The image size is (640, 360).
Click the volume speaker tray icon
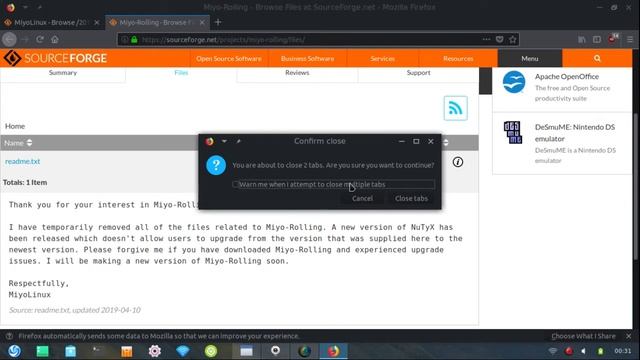pyautogui.click(x=584, y=351)
